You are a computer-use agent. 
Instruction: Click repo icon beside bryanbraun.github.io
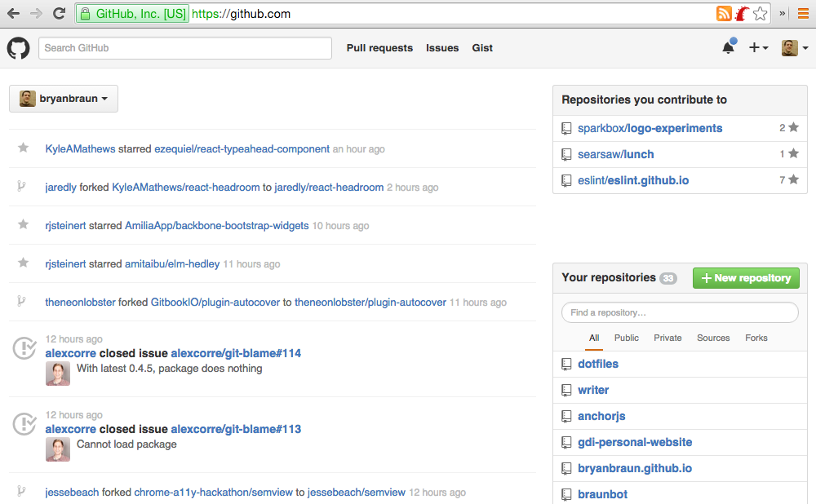pos(567,468)
